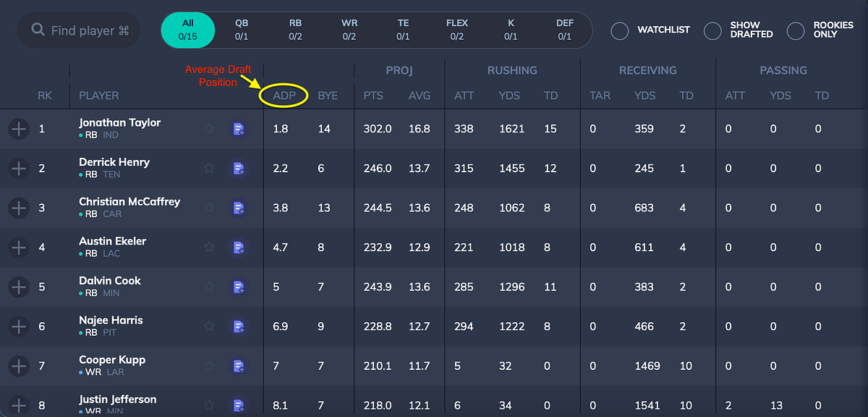Enable the ROOKIES ONLY filter

coord(796,30)
